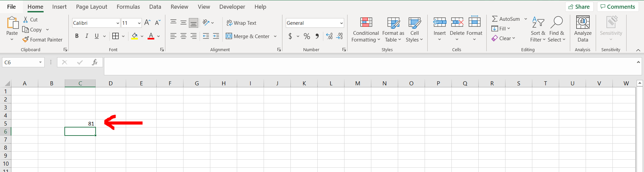Switch to the Insert tab
Image resolution: width=644 pixels, height=172 pixels.
59,7
